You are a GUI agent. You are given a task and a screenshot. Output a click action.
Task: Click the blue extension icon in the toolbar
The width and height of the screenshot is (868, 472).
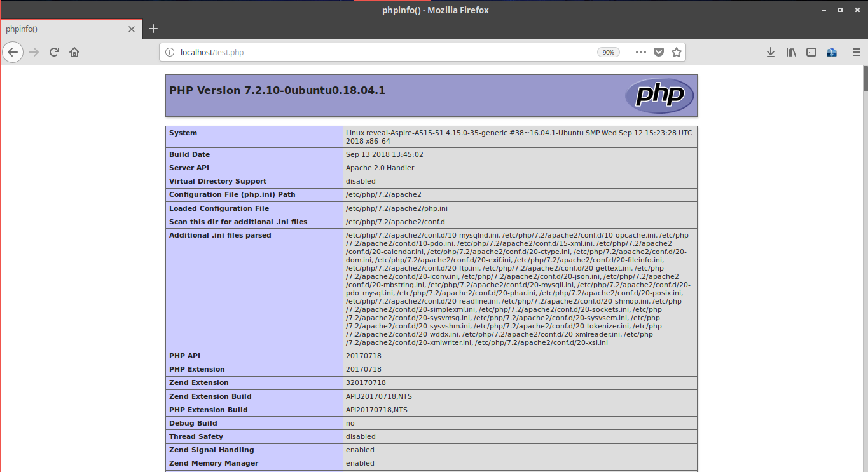(x=831, y=52)
